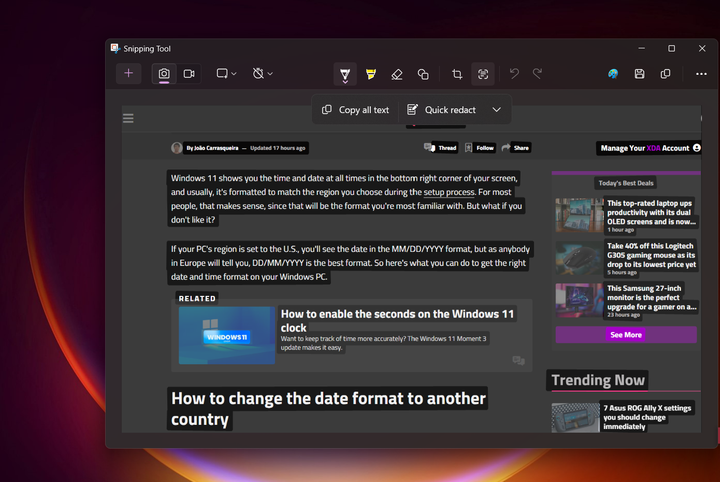This screenshot has width=720, height=482.
Task: Open the top-rated laptop OLED deal
Action: click(651, 213)
